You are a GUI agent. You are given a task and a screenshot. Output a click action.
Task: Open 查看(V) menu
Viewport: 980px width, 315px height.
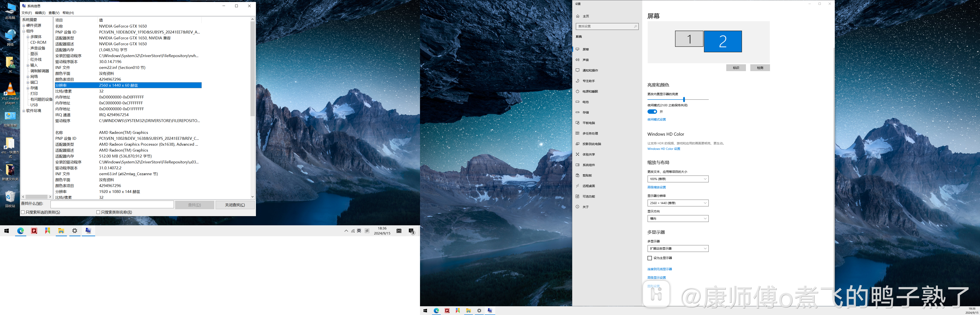pos(54,13)
